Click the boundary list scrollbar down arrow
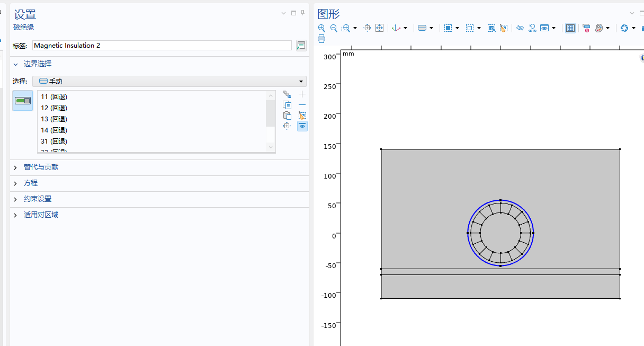This screenshot has width=644, height=346. point(271,147)
